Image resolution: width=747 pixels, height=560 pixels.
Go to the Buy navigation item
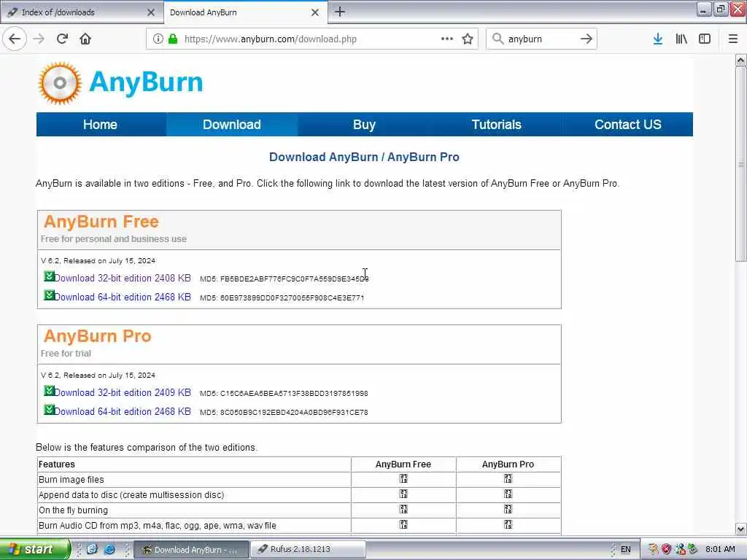click(365, 124)
